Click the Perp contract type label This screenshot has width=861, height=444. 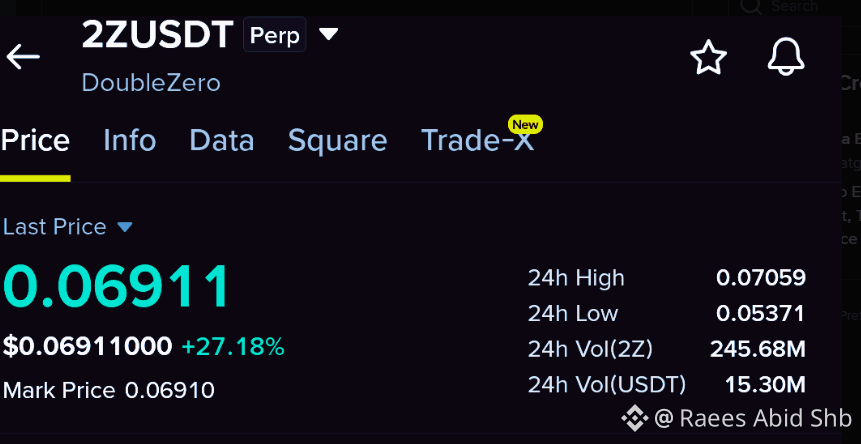275,35
